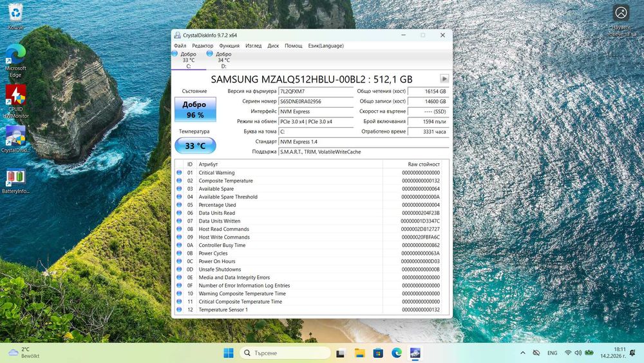This screenshot has height=363, width=644.
Task: Click the CrystalDiskInfo title bar icon
Action: (178, 35)
